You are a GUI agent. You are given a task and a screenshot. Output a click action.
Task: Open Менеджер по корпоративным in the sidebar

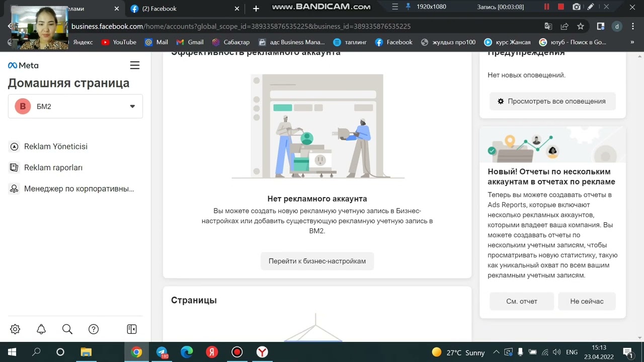79,189
